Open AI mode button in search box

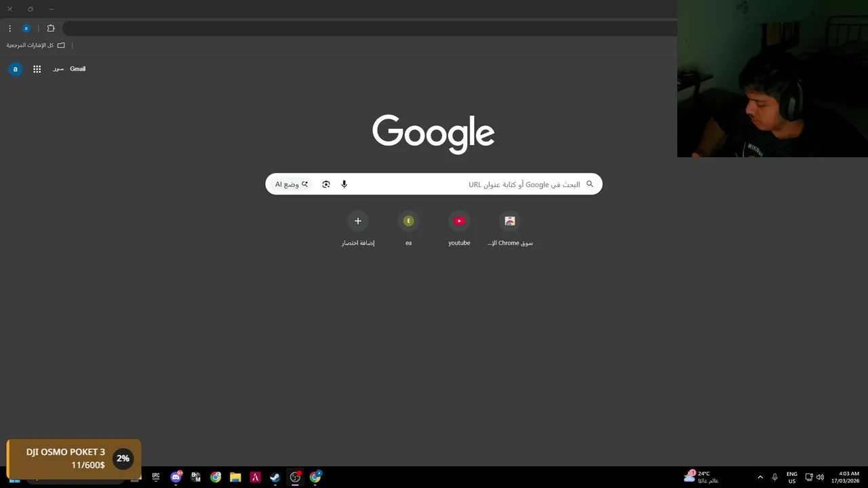pyautogui.click(x=292, y=184)
